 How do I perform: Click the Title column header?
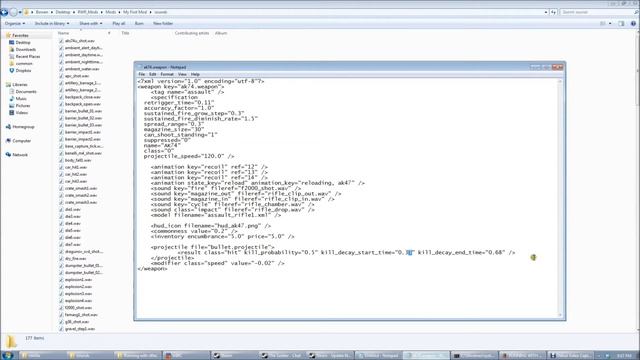(125, 33)
